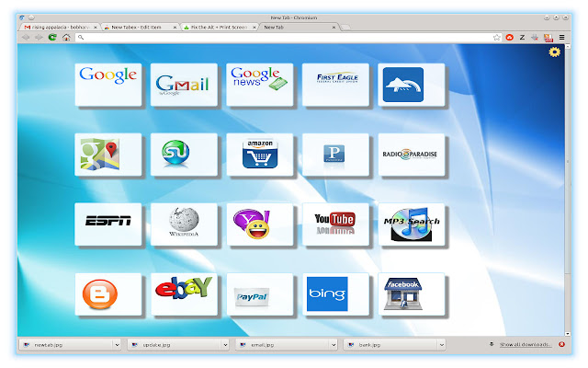Open the ESPN tile
588x368 pixels.
(108, 224)
